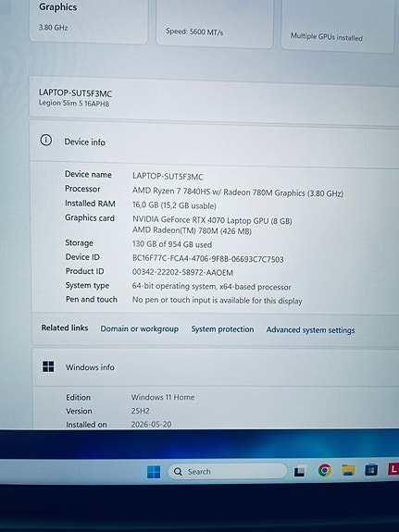
Task: Click the Graphics 3.80 GHz card
Action: click(89, 20)
